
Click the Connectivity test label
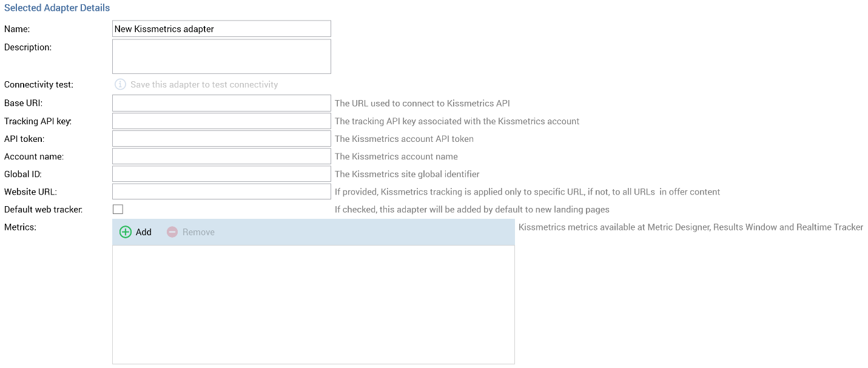[x=39, y=85]
